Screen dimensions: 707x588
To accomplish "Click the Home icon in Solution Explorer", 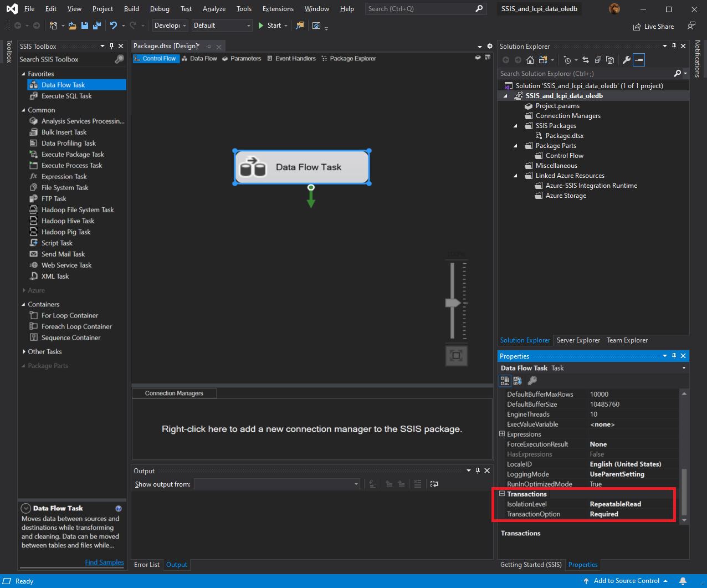I will tap(530, 60).
